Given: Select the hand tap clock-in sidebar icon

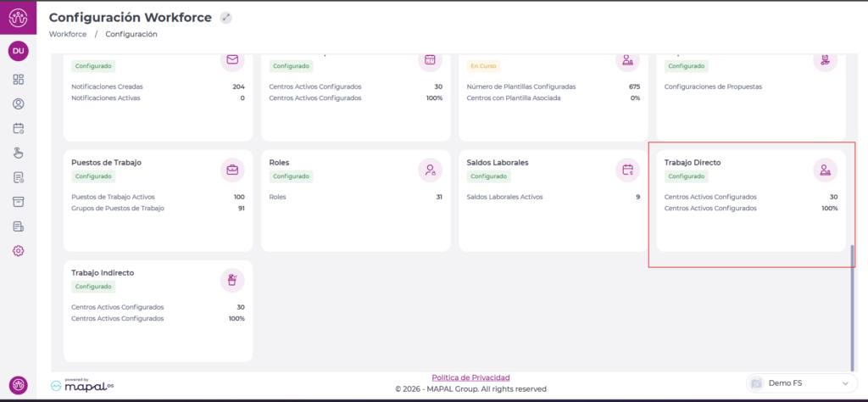Looking at the screenshot, I should (19, 154).
